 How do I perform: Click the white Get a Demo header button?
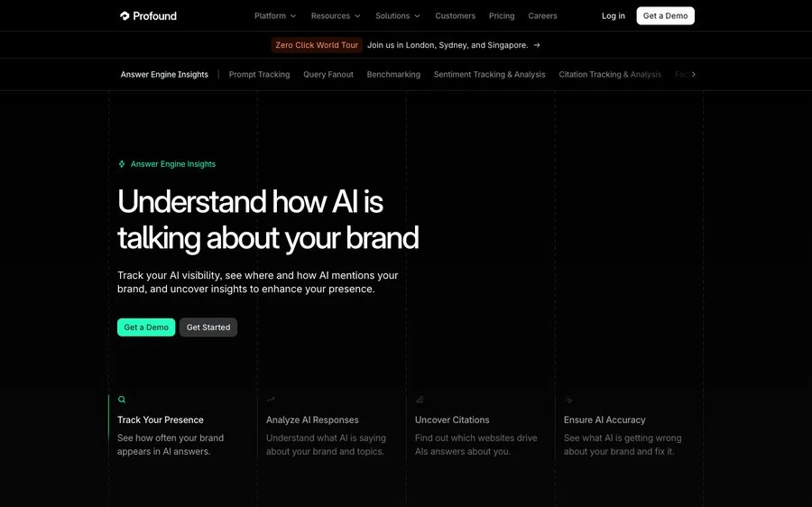pos(666,16)
